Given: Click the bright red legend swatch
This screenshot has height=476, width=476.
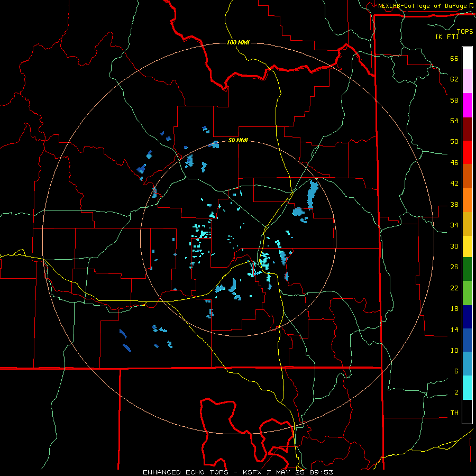Looking at the screenshot, I should 467,152.
